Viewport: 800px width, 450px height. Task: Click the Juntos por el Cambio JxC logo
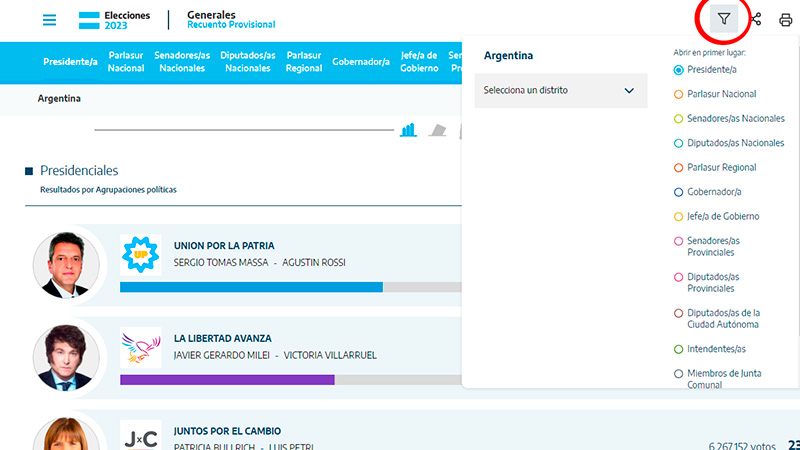coord(141,435)
